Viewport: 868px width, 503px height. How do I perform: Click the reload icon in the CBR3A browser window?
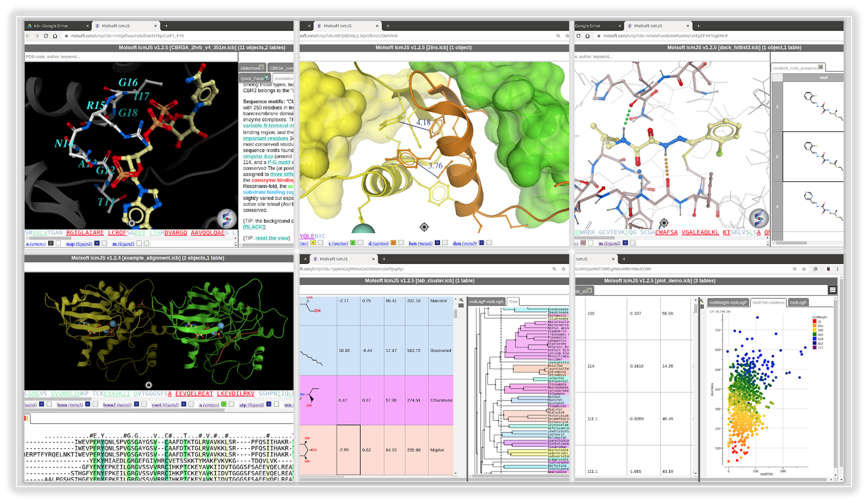click(46, 36)
